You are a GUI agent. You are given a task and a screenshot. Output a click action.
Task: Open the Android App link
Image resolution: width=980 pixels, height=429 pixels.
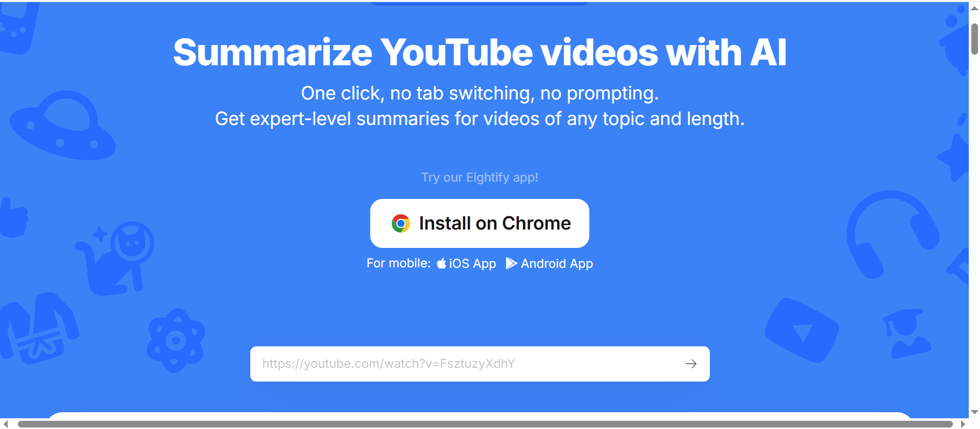click(549, 263)
